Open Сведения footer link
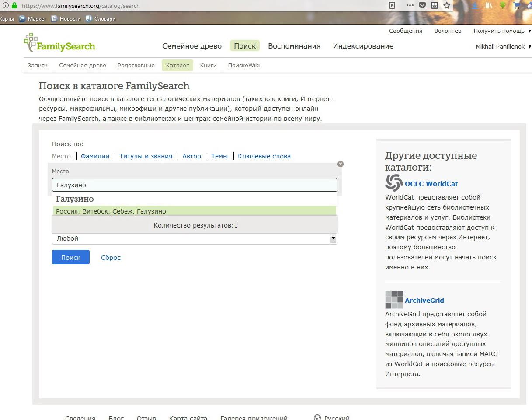The image size is (532, 420). (x=80, y=418)
